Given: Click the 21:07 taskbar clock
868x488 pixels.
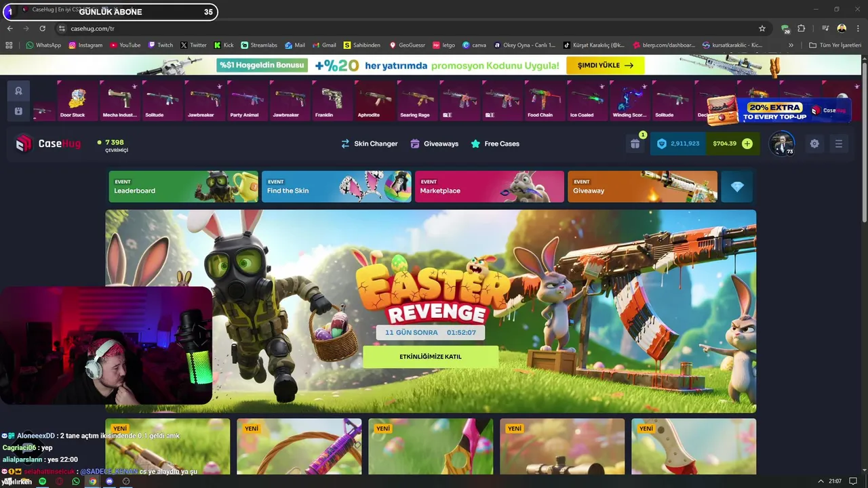Looking at the screenshot, I should point(835,481).
